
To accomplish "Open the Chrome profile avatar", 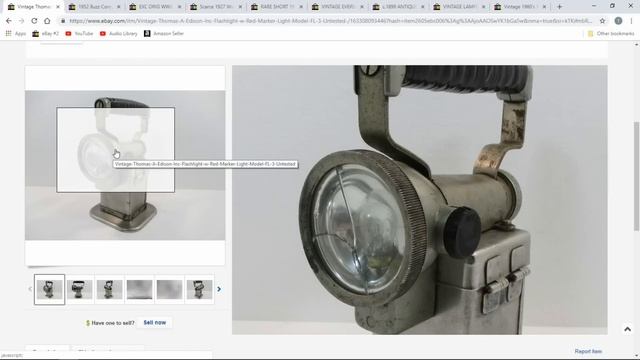I will pyautogui.click(x=618, y=21).
